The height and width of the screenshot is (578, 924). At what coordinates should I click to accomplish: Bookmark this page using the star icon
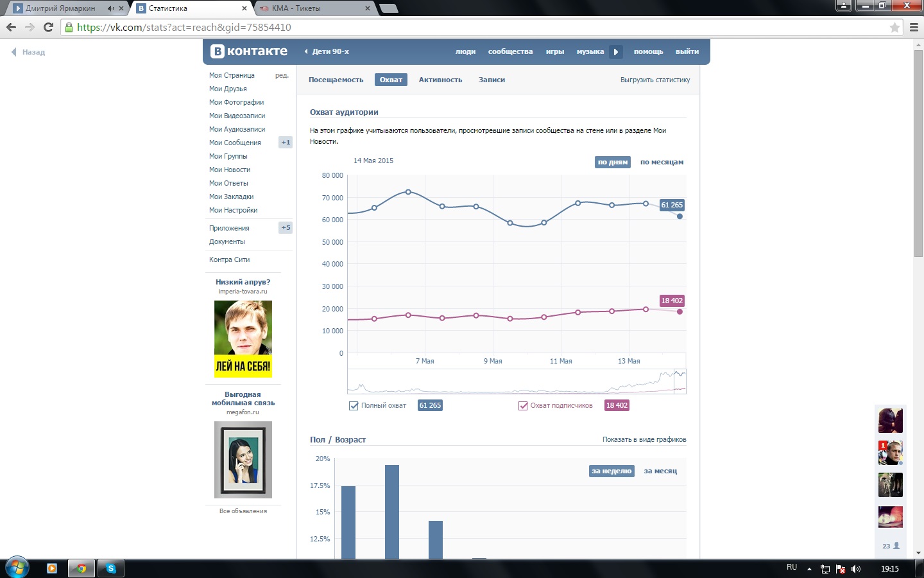pyautogui.click(x=894, y=28)
